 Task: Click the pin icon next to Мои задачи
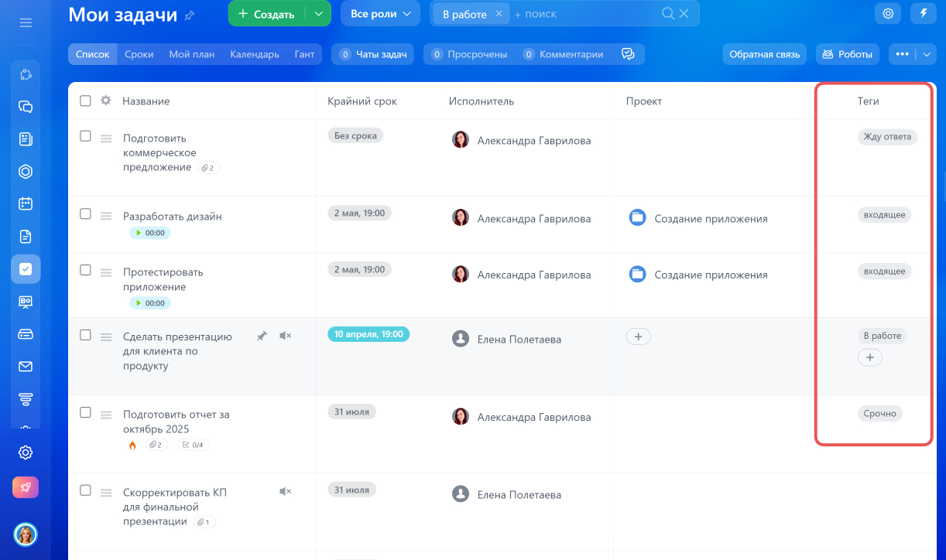[x=190, y=15]
